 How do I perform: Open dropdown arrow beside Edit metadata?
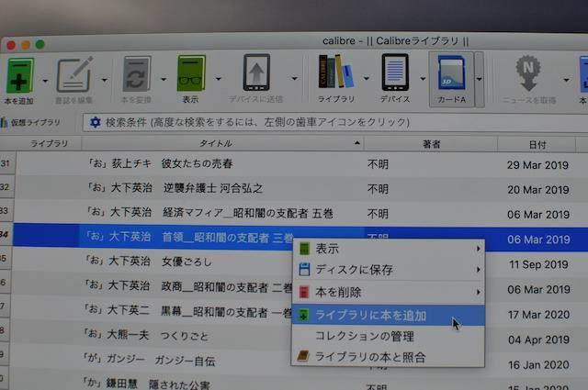tap(104, 80)
